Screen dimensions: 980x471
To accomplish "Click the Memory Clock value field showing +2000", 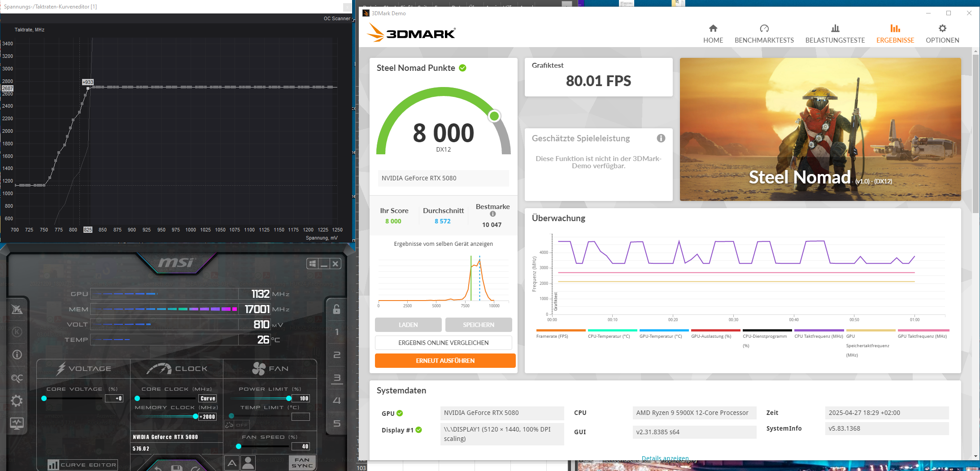I will 207,417.
